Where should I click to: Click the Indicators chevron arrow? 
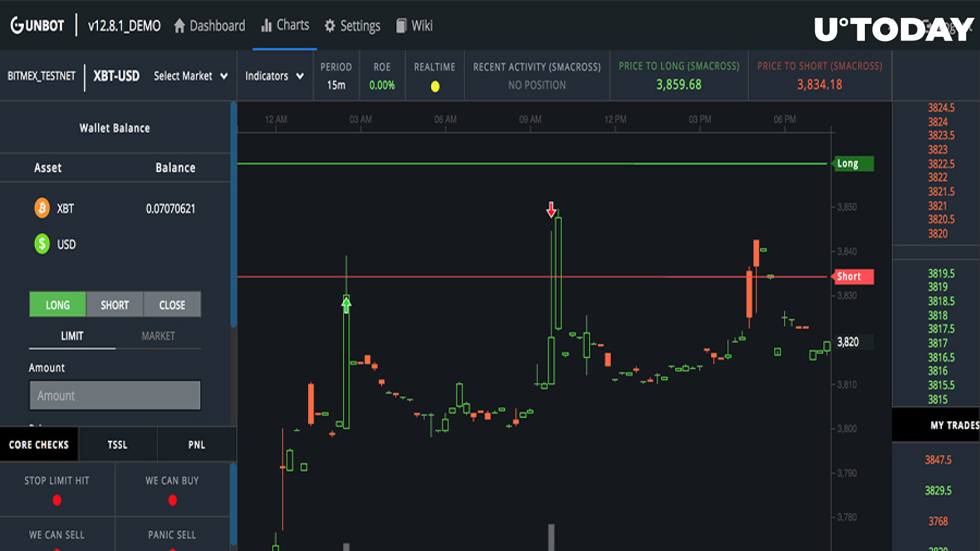coord(300,77)
